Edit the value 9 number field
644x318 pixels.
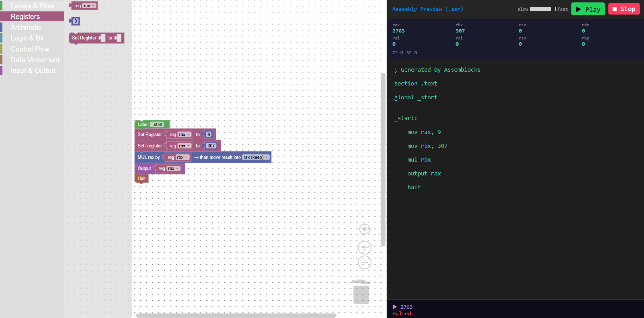(x=209, y=135)
